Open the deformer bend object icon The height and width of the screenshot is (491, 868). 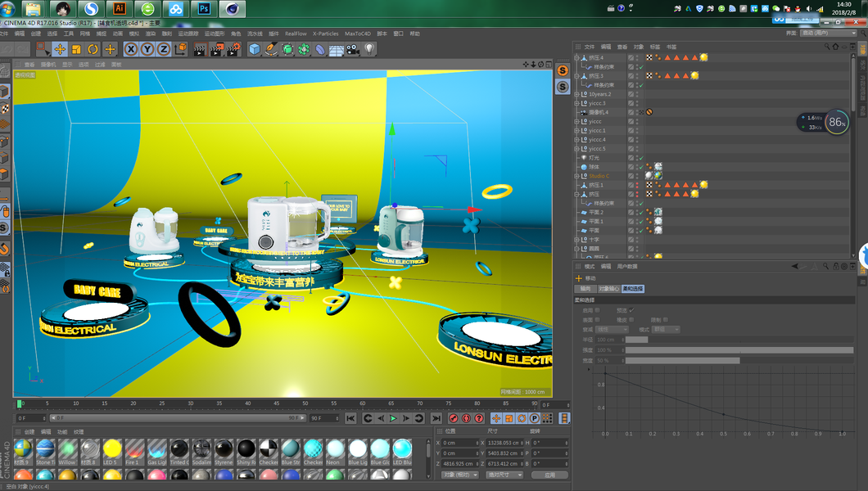(320, 49)
